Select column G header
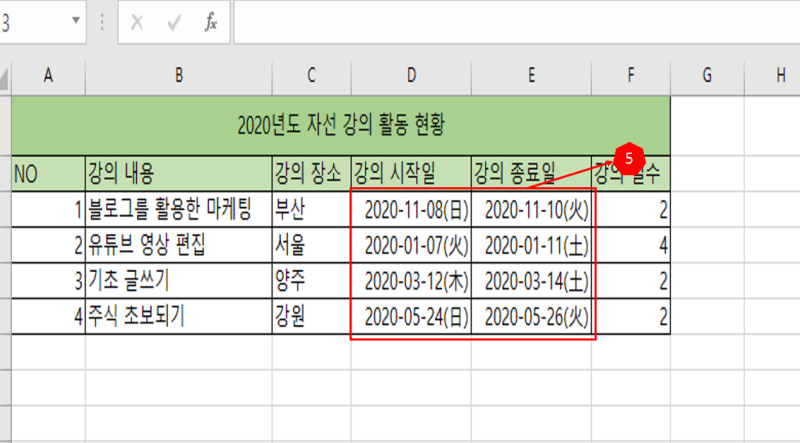800x443 pixels. (x=707, y=76)
